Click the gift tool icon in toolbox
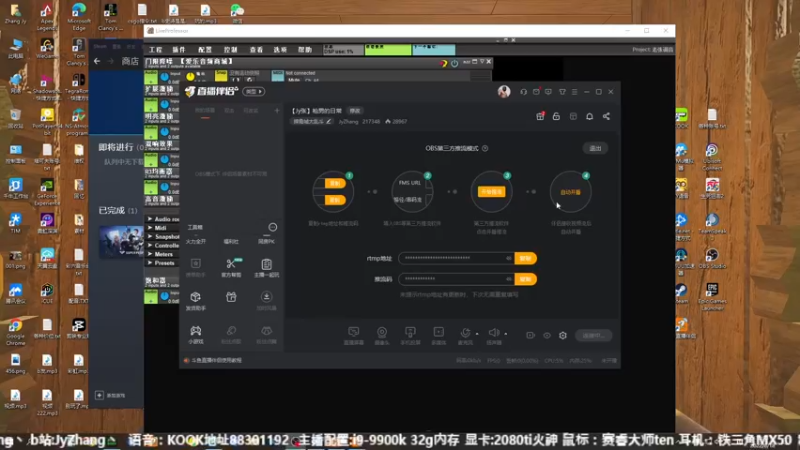The width and height of the screenshot is (800, 450). coord(231,297)
